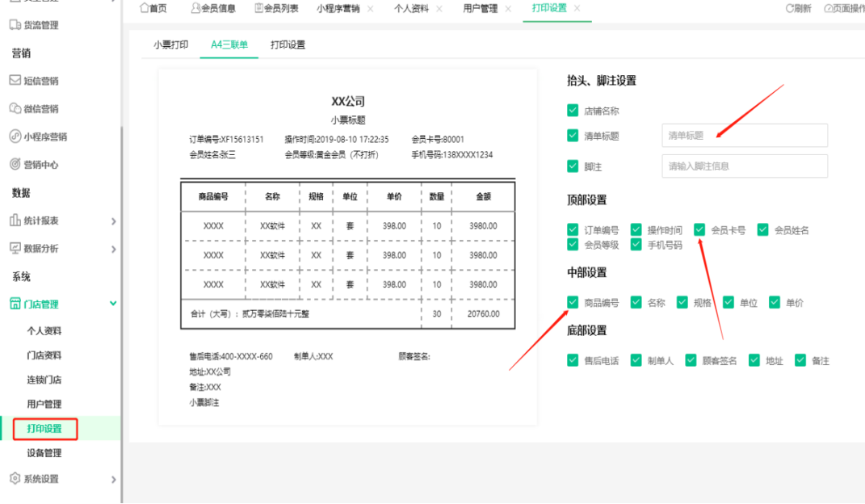Click the 清单标题 input field
This screenshot has height=504, width=865.
pos(743,135)
